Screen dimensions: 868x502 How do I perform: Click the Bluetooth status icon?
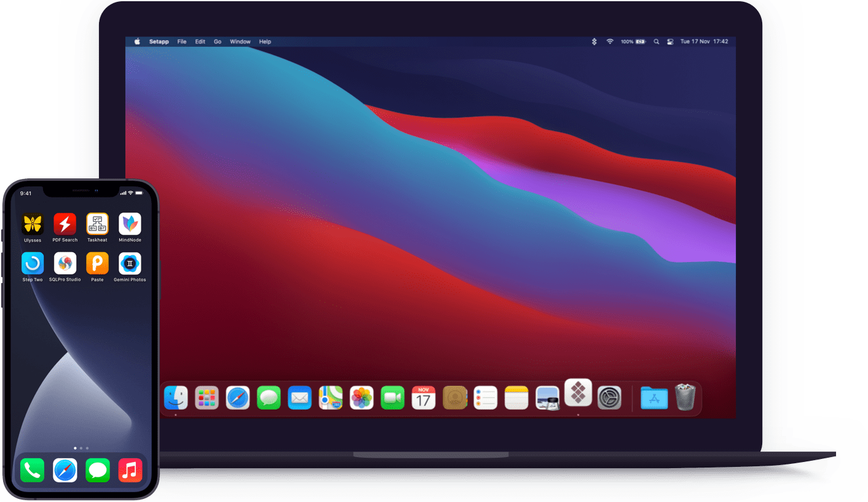pos(594,41)
